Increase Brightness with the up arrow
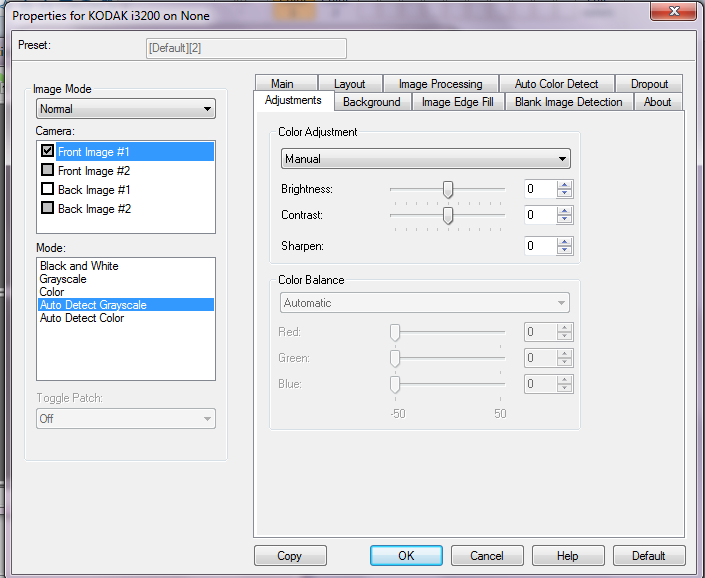Screen dimensions: 705x578 click(x=564, y=185)
